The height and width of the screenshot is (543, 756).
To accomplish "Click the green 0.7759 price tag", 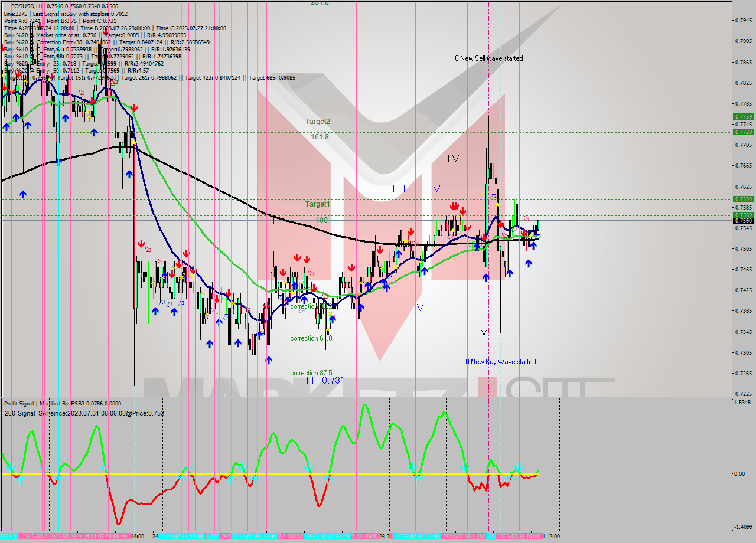I will pyautogui.click(x=743, y=117).
